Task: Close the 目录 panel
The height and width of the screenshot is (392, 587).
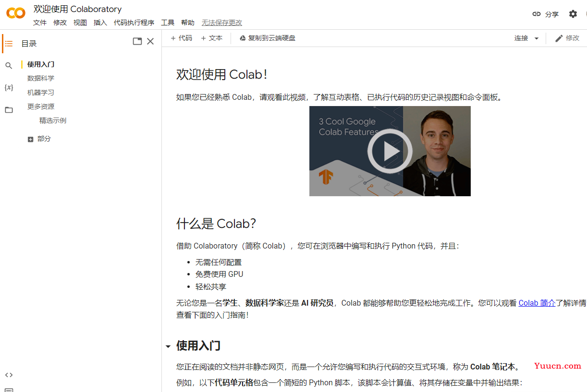Action: pos(150,41)
